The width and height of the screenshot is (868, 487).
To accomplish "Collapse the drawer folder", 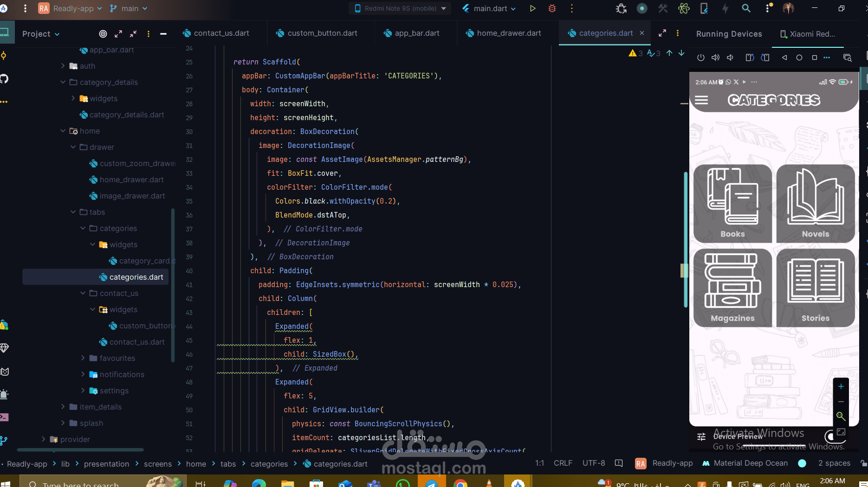I will 73,147.
